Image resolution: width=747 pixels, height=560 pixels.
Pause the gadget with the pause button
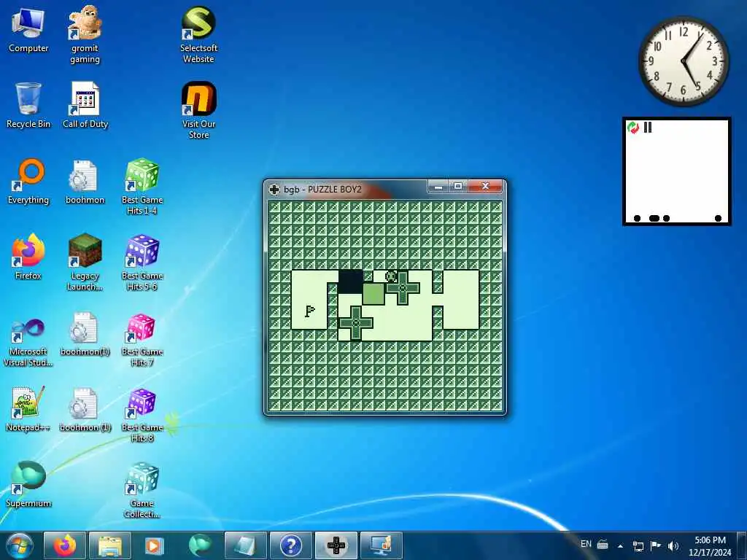coord(648,127)
